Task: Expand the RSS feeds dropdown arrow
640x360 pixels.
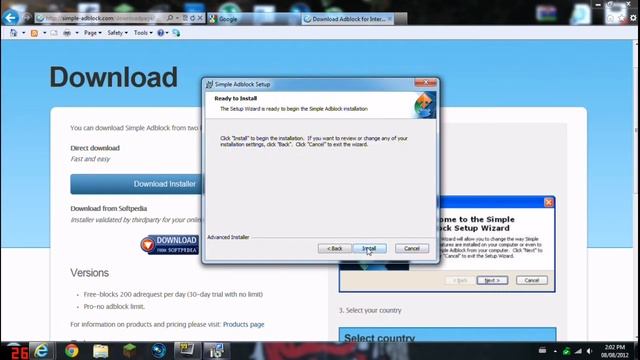Action: pyautogui.click(x=44, y=33)
